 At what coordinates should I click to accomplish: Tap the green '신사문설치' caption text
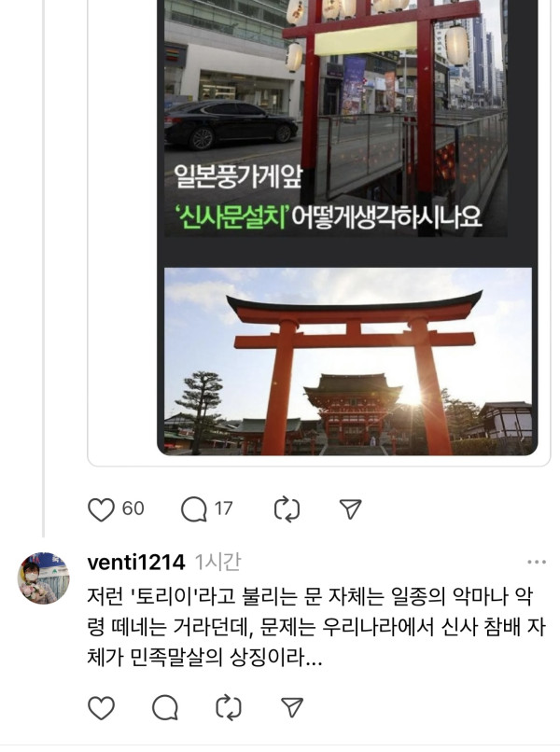(x=231, y=217)
